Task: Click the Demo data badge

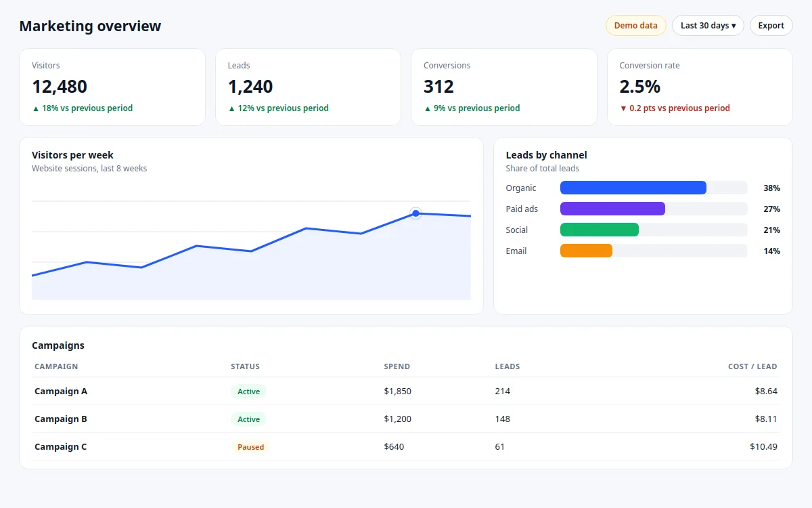Action: pos(635,26)
